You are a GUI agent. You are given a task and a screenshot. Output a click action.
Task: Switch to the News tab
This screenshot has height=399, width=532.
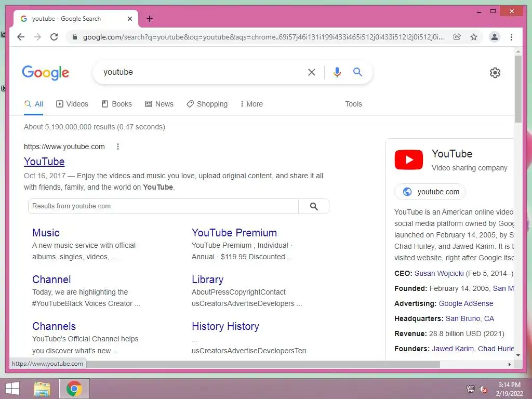(159, 104)
